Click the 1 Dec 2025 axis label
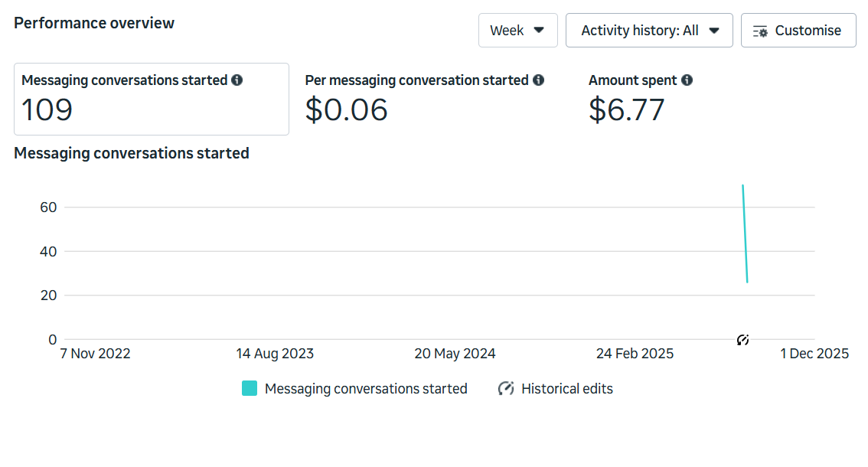868x467 pixels. point(814,354)
